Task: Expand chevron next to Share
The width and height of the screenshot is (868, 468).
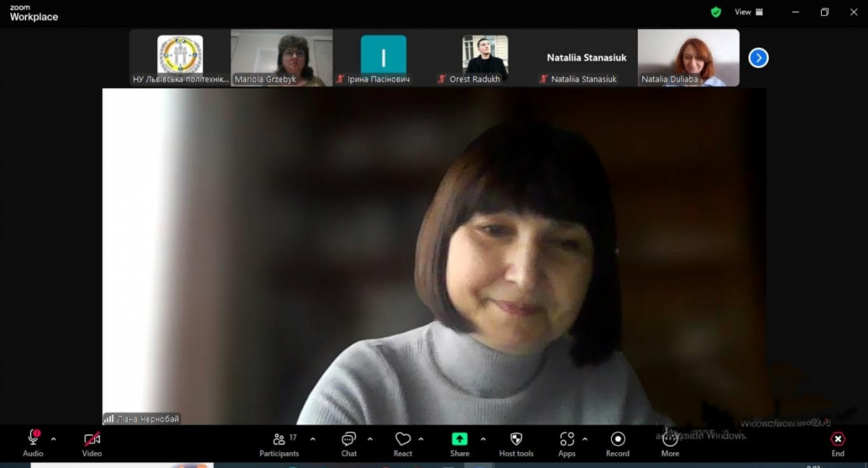Action: tap(482, 438)
